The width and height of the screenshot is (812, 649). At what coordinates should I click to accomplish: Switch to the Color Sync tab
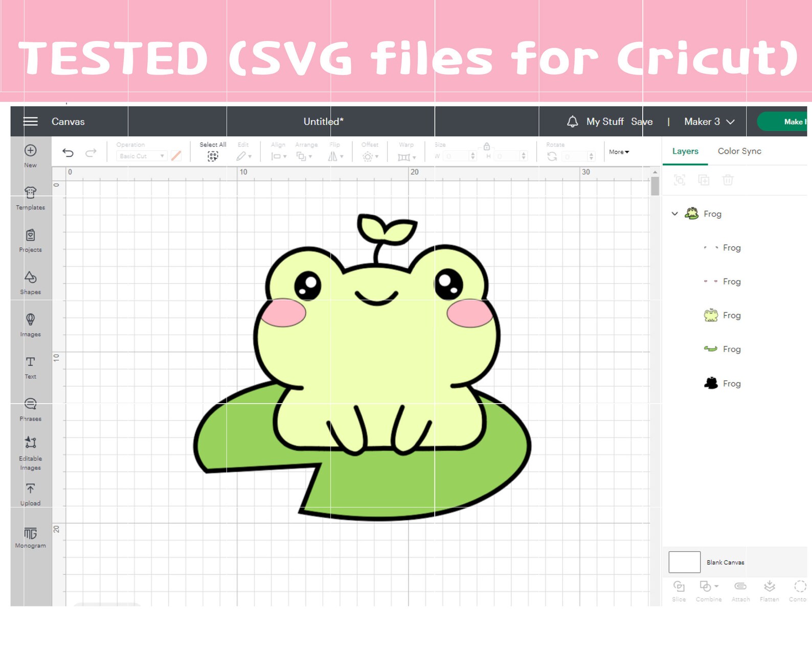[739, 151]
